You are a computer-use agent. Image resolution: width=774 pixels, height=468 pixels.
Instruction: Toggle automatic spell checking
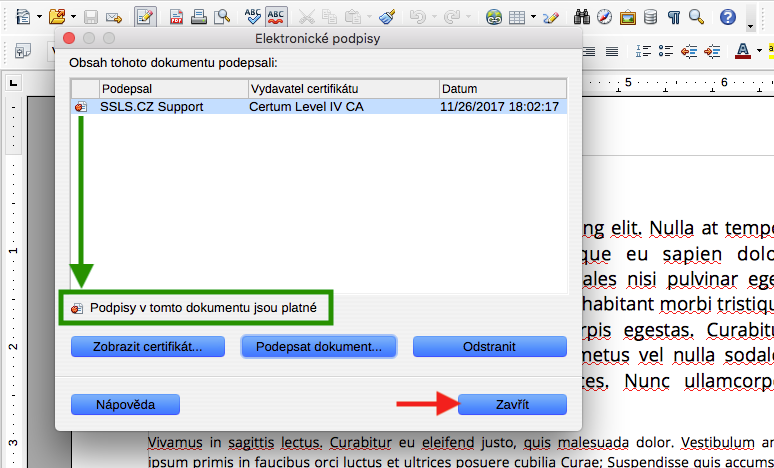point(277,17)
